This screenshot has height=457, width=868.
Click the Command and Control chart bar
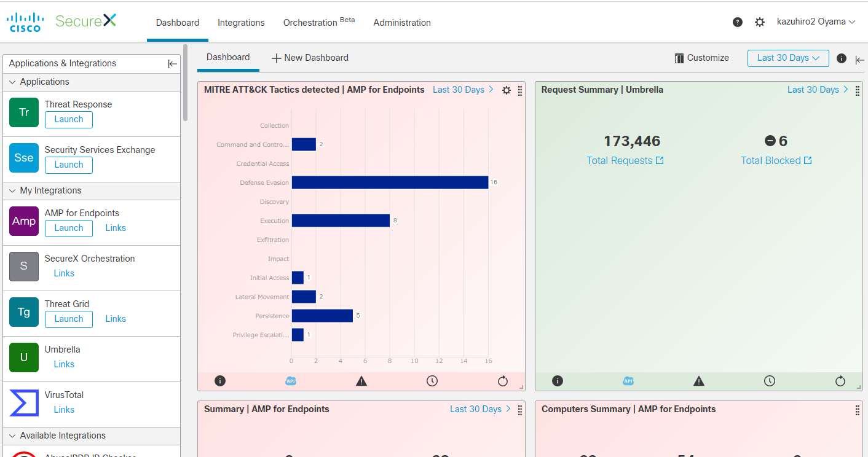tap(304, 144)
